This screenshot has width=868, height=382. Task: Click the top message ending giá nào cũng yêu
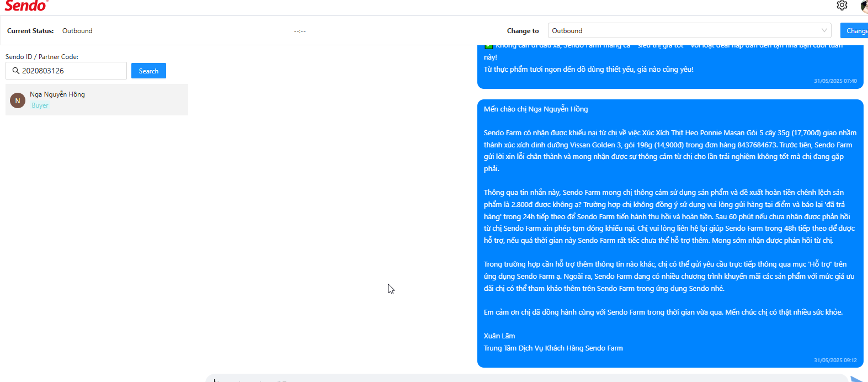pyautogui.click(x=670, y=67)
